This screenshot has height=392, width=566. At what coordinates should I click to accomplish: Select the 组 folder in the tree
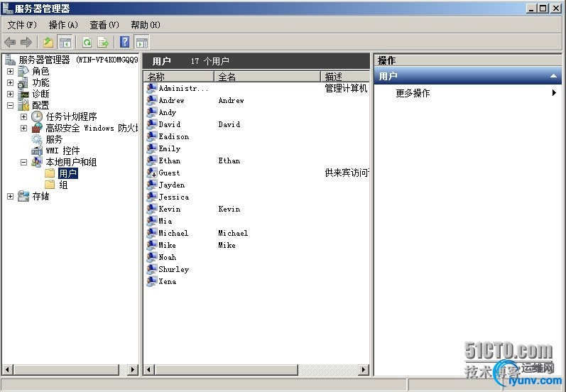coord(63,185)
